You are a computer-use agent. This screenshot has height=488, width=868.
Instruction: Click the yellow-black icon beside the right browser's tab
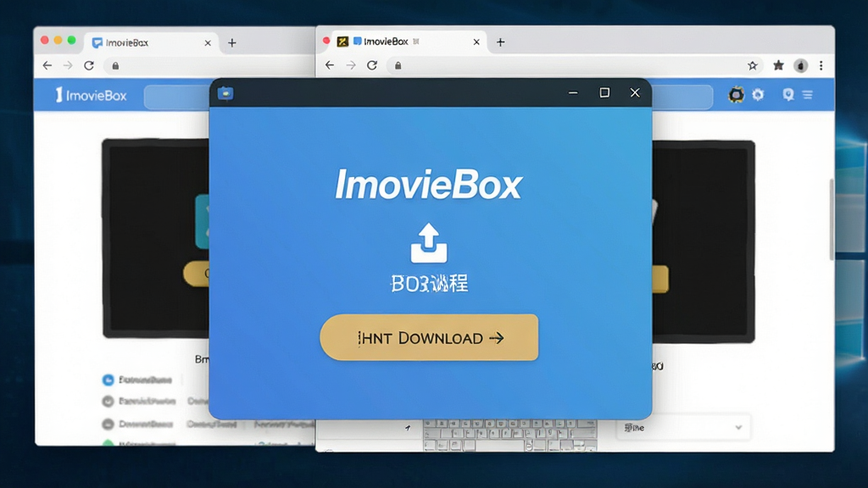342,42
